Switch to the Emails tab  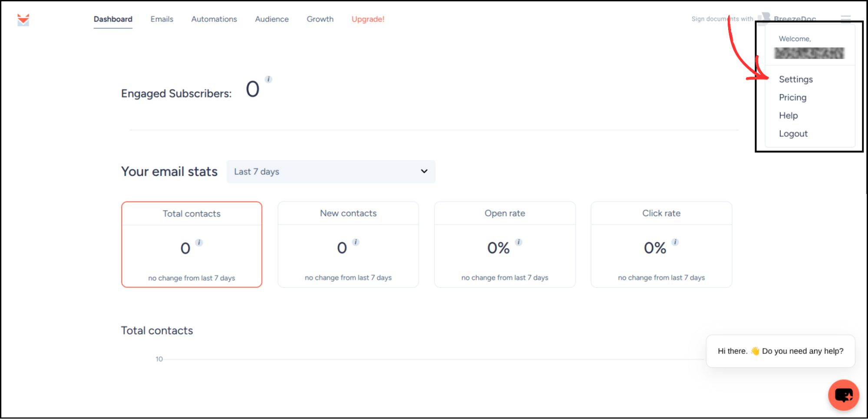pos(162,19)
